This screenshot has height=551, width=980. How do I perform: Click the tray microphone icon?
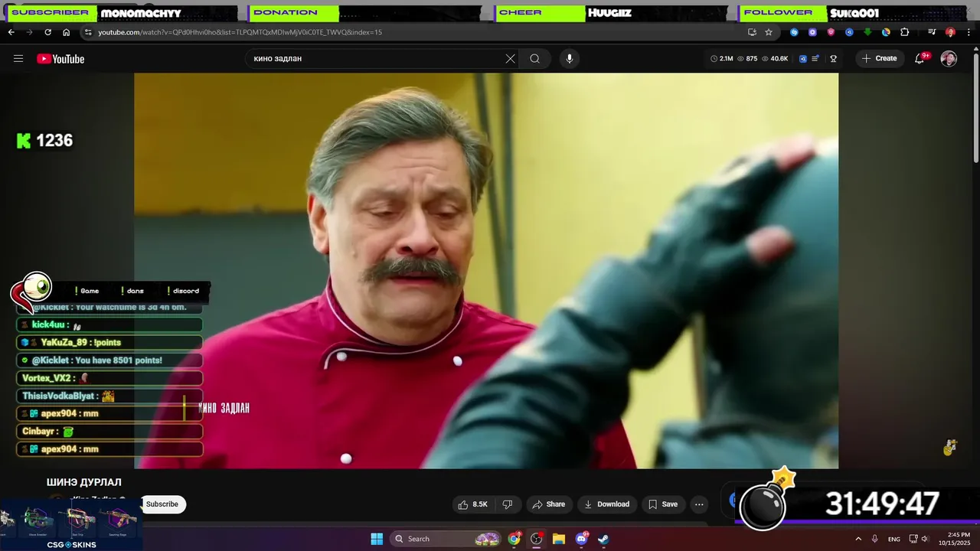pyautogui.click(x=874, y=539)
